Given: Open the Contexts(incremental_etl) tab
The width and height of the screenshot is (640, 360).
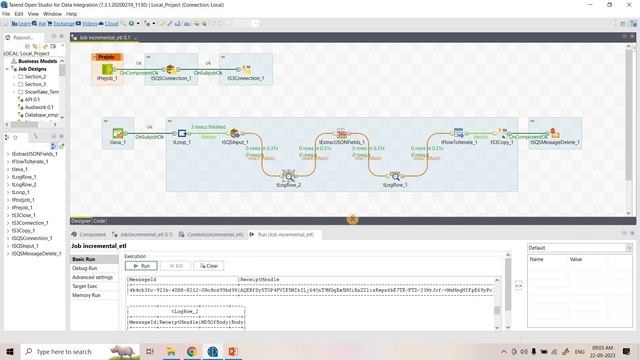Looking at the screenshot, I should [x=211, y=235].
